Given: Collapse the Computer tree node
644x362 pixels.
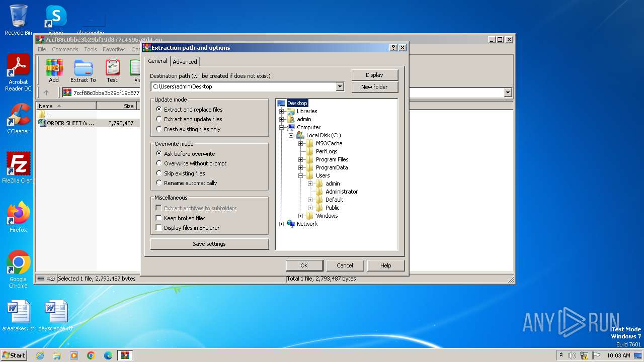Looking at the screenshot, I should 281,127.
